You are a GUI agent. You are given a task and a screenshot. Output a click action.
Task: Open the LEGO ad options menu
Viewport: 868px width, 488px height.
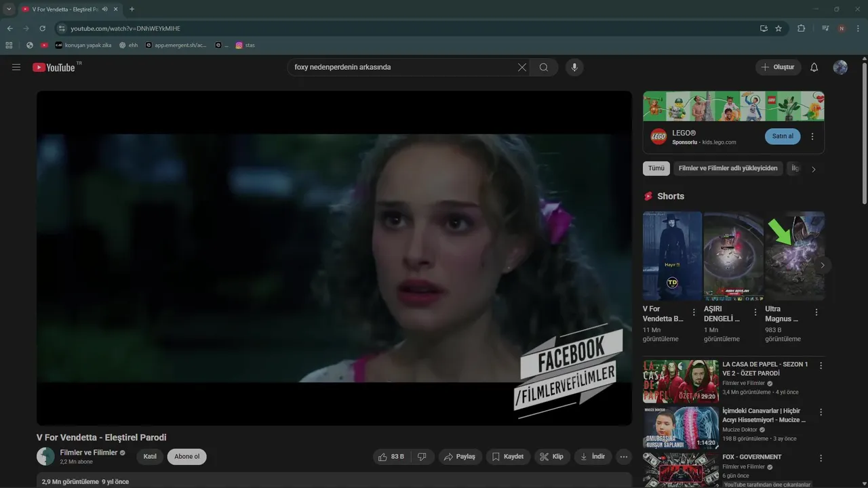click(x=812, y=136)
